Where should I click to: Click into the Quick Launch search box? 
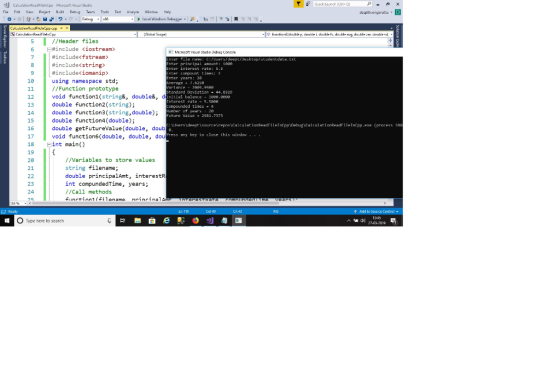tap(342, 4)
